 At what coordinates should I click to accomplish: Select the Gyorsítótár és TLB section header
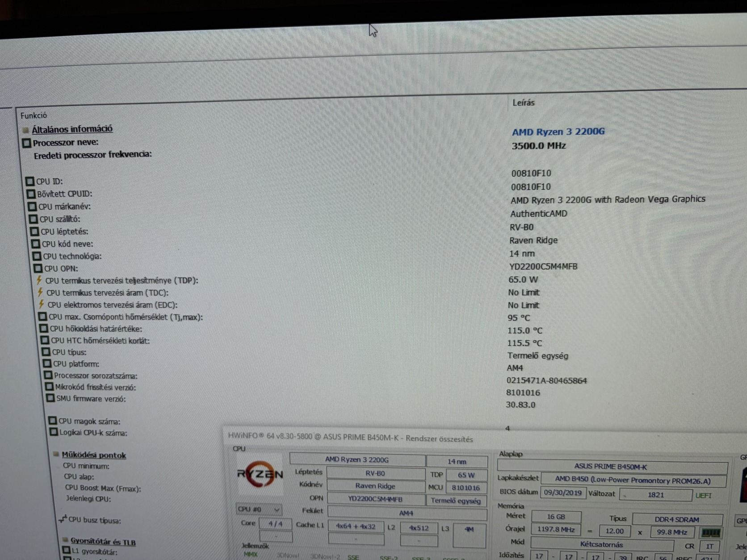tap(103, 542)
